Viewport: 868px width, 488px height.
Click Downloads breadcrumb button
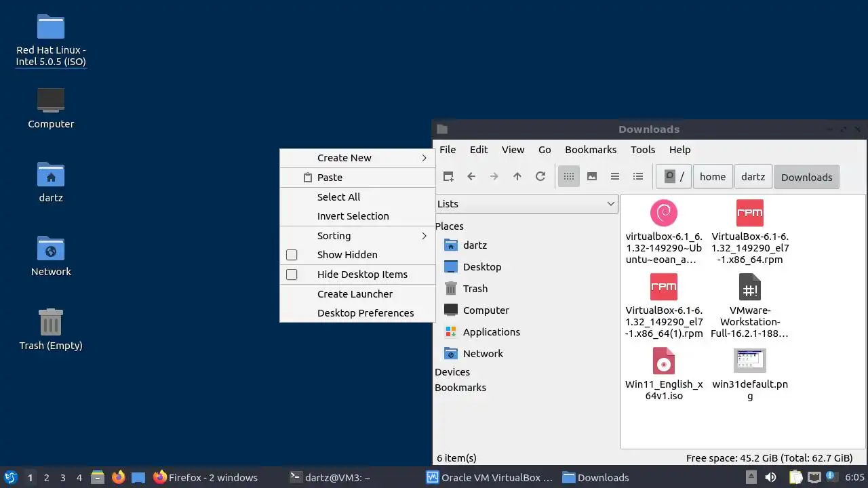[806, 177]
